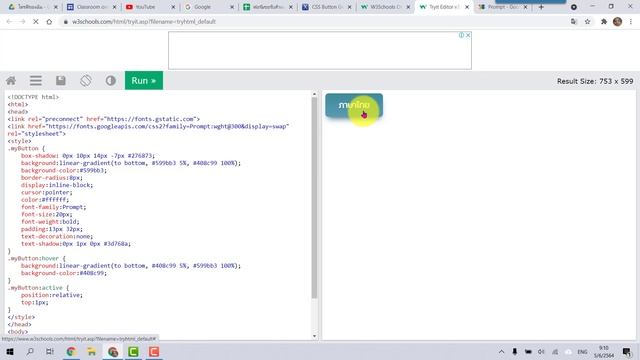This screenshot has height=360, width=640.
Task: Open Windows taskbar search
Action: coord(30,351)
